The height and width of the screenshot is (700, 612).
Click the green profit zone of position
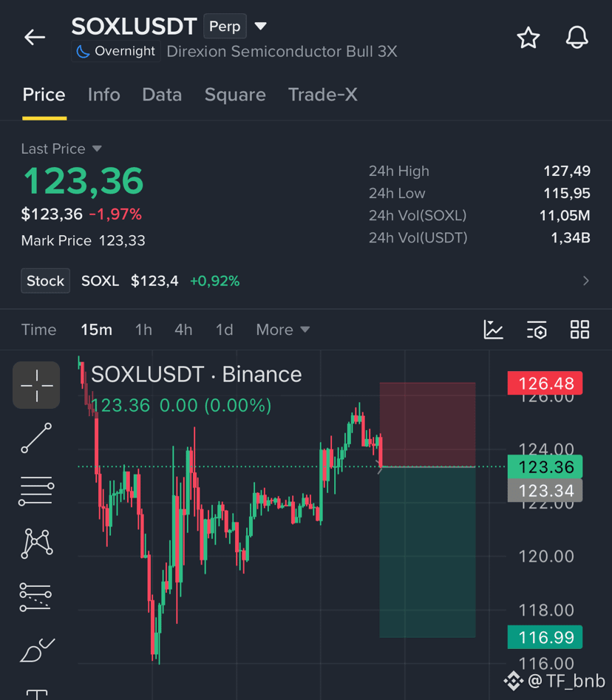[x=428, y=552]
